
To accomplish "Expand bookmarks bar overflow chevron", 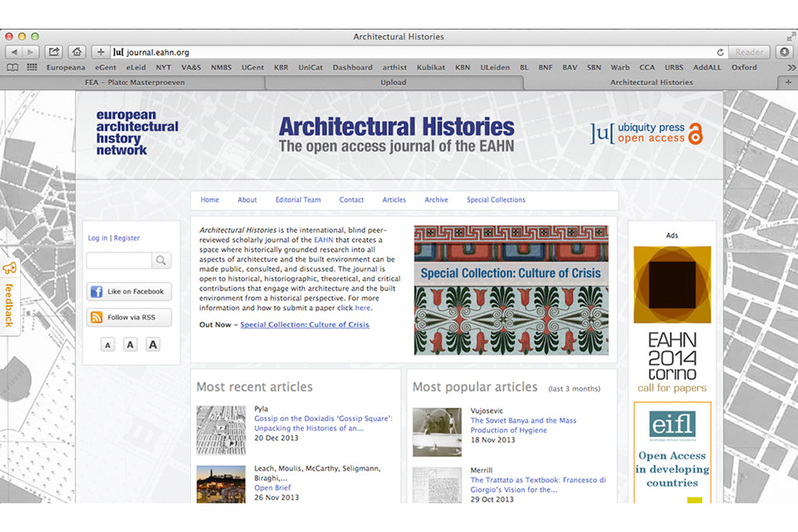I will point(791,68).
